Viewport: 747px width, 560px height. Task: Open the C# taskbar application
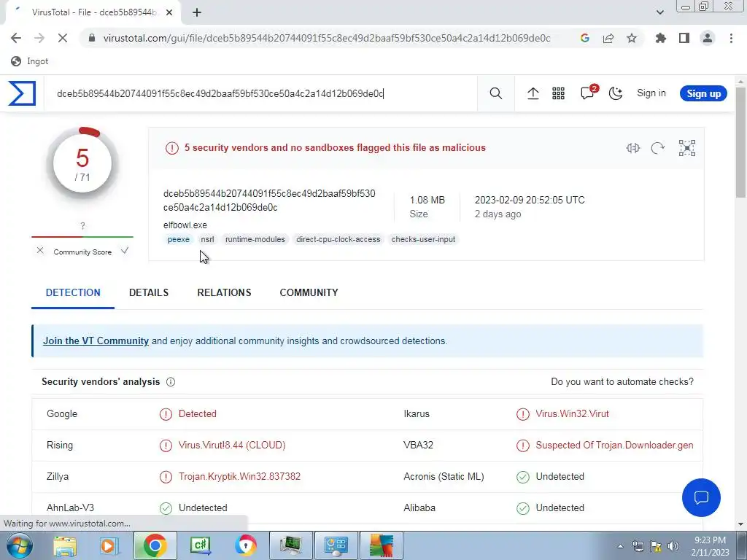[201, 545]
